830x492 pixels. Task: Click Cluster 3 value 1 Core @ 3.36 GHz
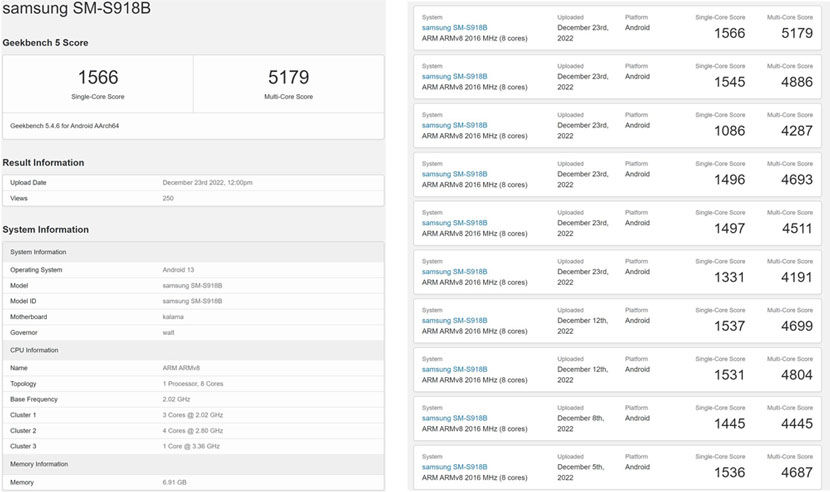tap(191, 446)
